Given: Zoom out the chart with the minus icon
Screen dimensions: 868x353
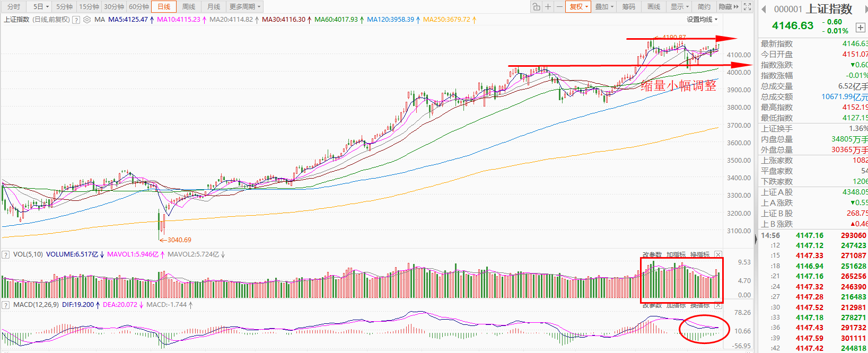Looking at the screenshot, I should pyautogui.click(x=559, y=7).
